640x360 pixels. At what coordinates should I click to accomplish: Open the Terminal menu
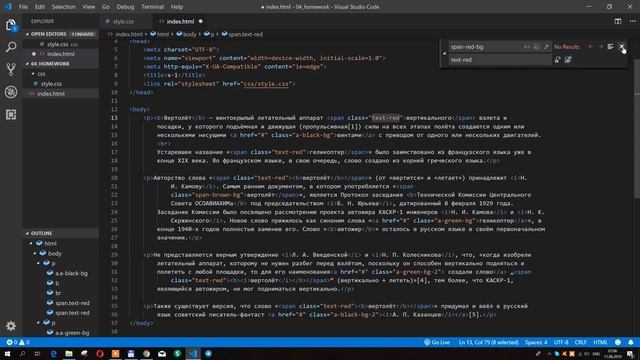point(152,7)
